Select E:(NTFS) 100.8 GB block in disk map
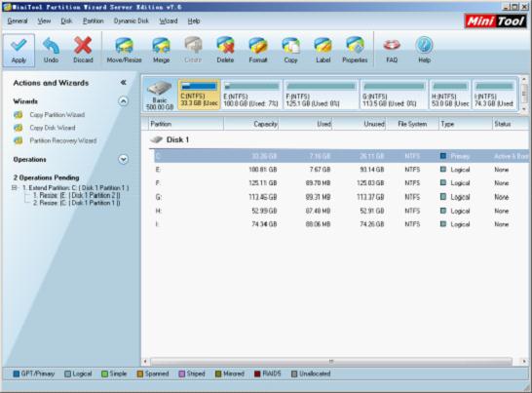Screen dimensions: 532x393 pyautogui.click(x=251, y=95)
